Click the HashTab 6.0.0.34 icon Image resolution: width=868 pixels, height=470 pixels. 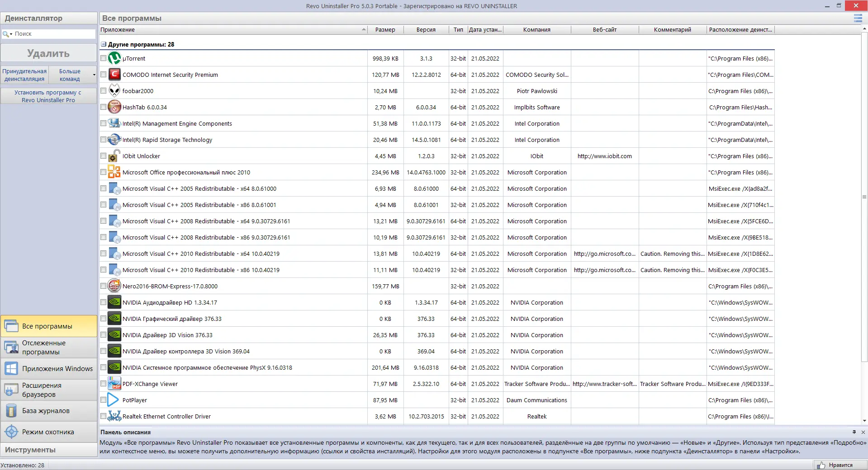[x=114, y=107]
